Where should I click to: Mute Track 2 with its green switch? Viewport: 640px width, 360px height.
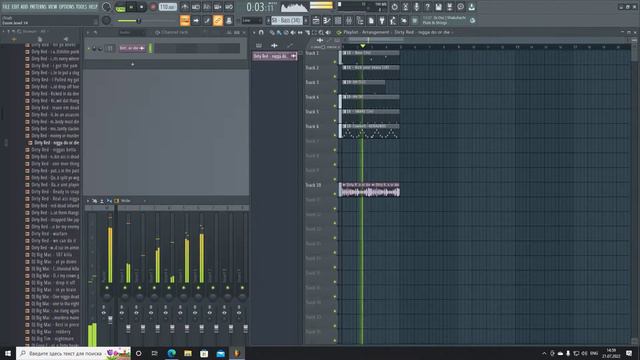(x=335, y=77)
